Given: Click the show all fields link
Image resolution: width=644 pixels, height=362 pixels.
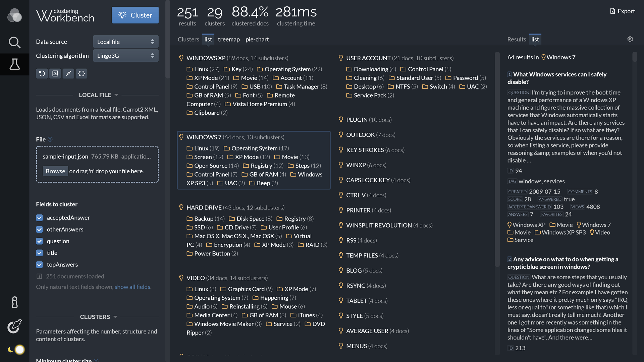Looking at the screenshot, I should (x=133, y=287).
